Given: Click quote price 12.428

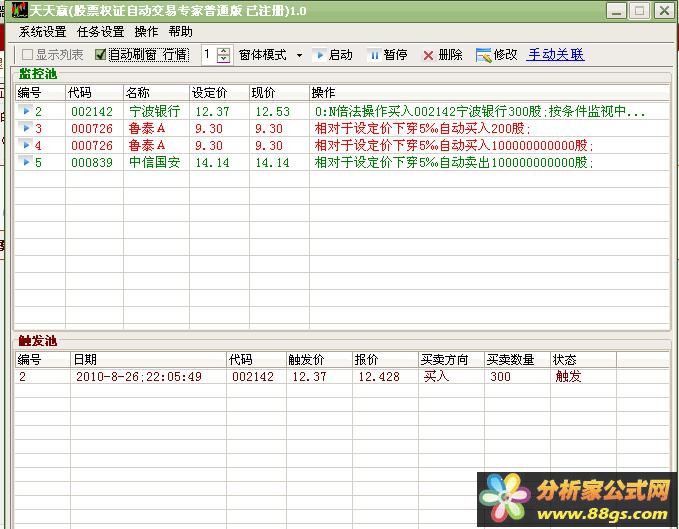Looking at the screenshot, I should pos(378,377).
